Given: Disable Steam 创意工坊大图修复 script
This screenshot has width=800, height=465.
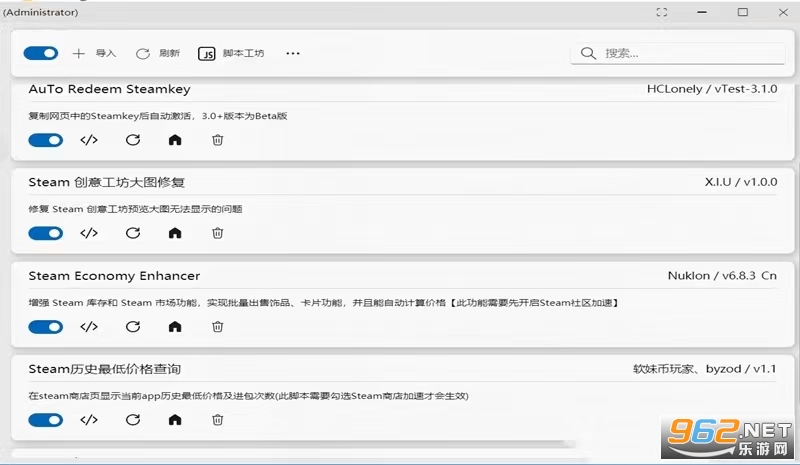Looking at the screenshot, I should pos(46,233).
